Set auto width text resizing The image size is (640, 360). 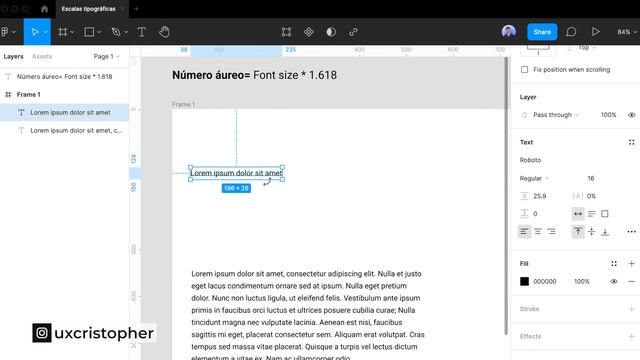[x=578, y=214]
